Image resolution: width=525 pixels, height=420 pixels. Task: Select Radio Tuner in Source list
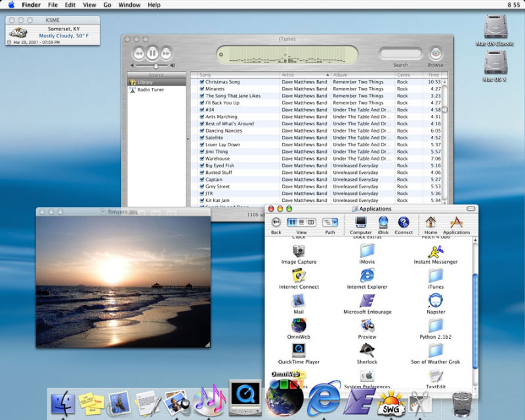point(150,90)
